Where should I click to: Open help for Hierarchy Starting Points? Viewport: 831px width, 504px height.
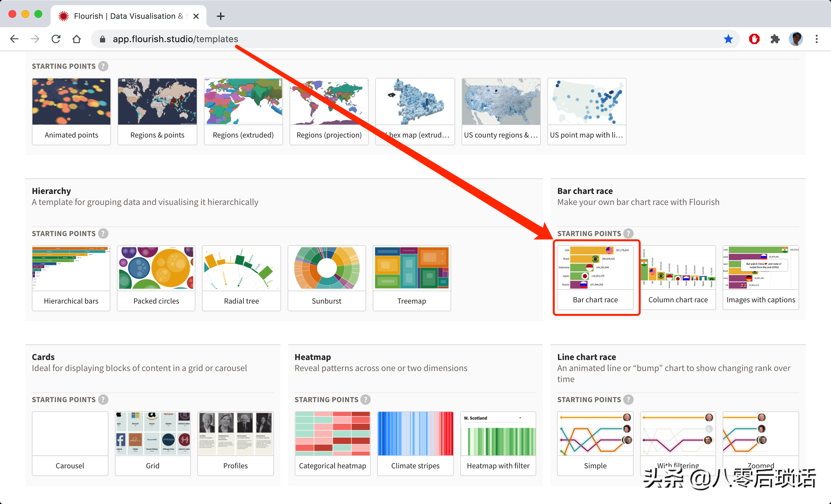tap(103, 234)
